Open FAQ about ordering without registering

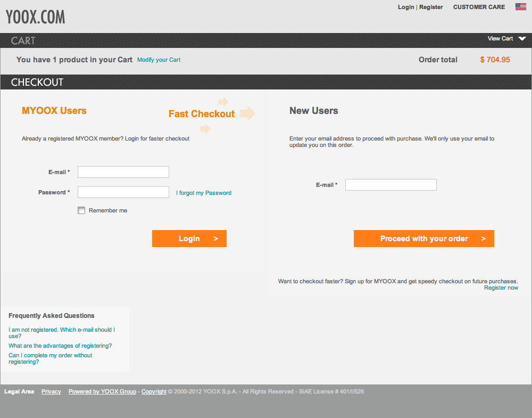click(x=50, y=358)
